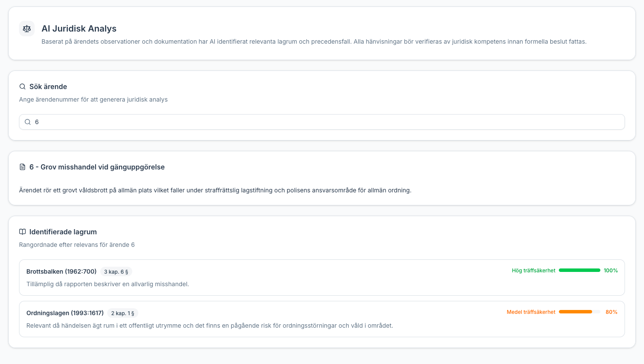Screen dimensions: 644x364
Task: Click the orange 80% confidence bar
Action: click(x=580, y=312)
